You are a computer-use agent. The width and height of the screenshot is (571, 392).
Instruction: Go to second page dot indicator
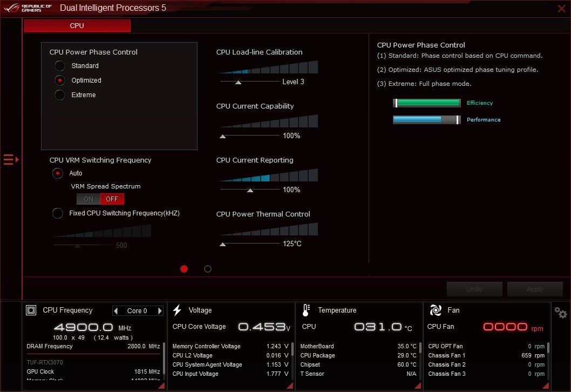(208, 269)
